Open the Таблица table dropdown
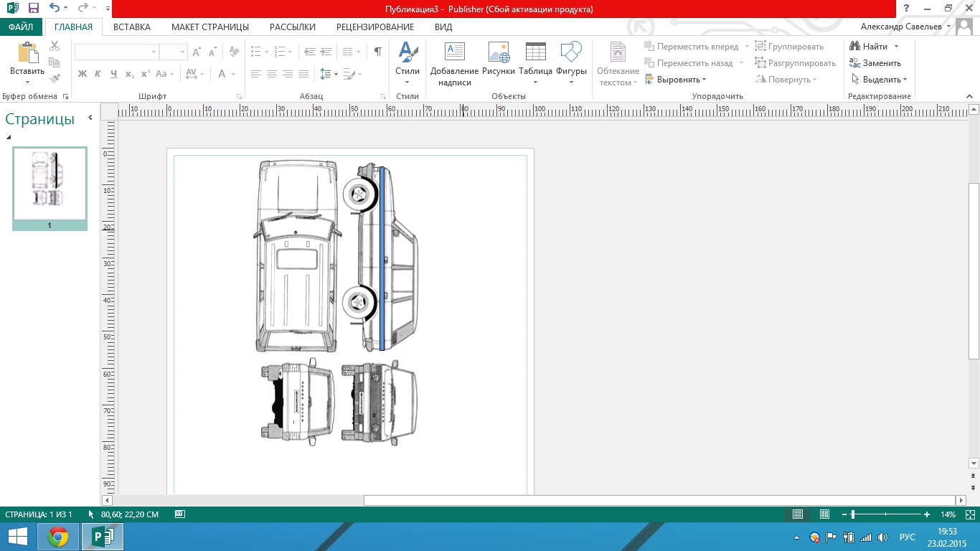 pyautogui.click(x=535, y=64)
